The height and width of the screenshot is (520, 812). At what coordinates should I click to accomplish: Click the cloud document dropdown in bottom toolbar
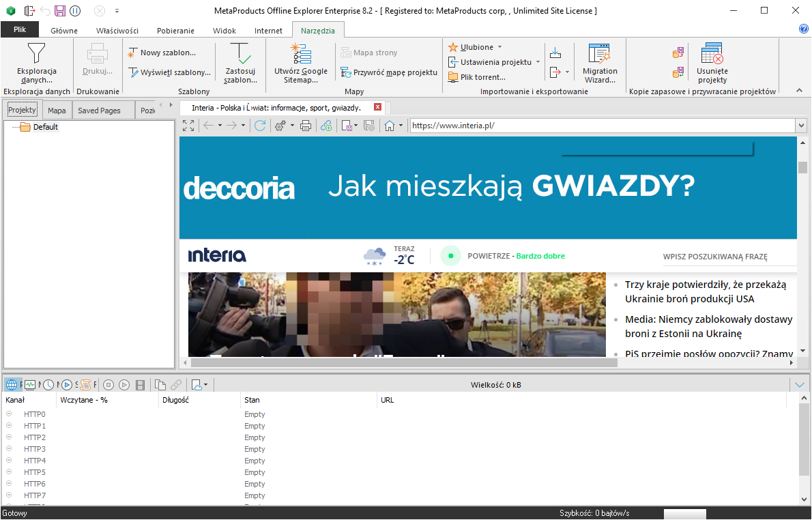coord(199,385)
